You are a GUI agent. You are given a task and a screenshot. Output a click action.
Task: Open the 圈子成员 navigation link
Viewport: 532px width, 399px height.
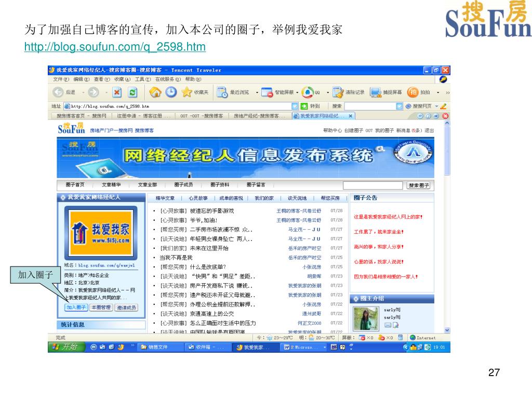pos(183,184)
